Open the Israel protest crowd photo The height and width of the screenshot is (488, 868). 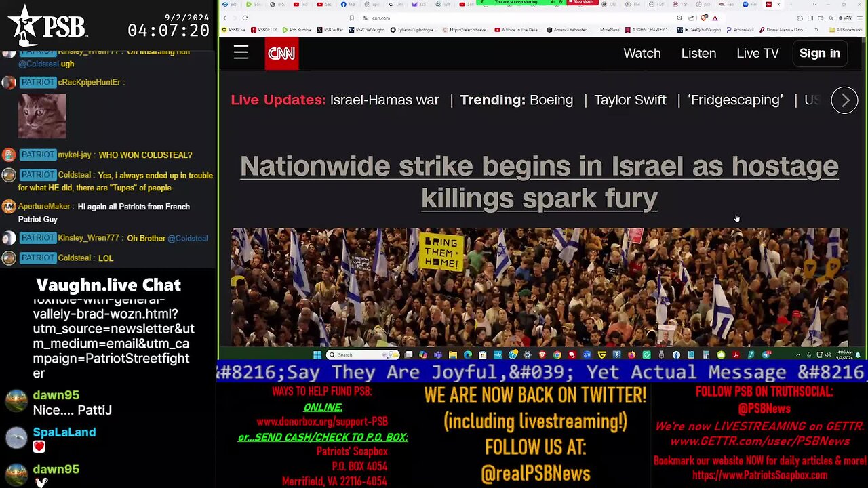pyautogui.click(x=539, y=287)
